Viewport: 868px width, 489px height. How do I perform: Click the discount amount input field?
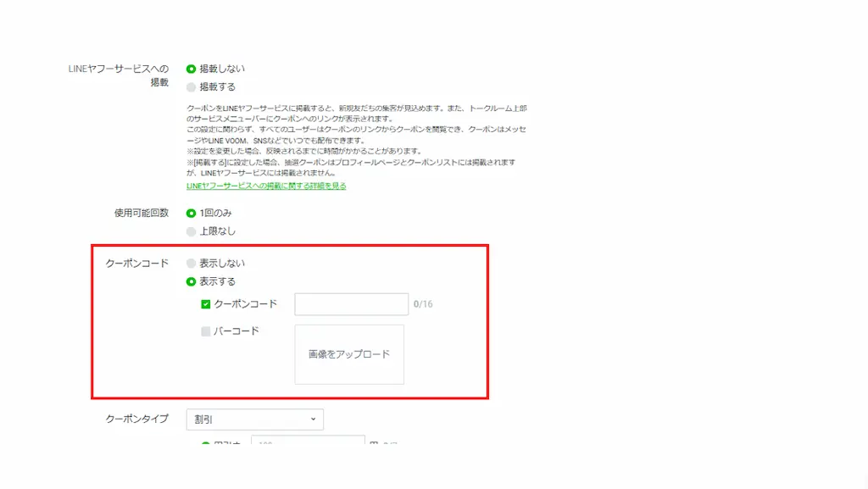pyautogui.click(x=308, y=442)
